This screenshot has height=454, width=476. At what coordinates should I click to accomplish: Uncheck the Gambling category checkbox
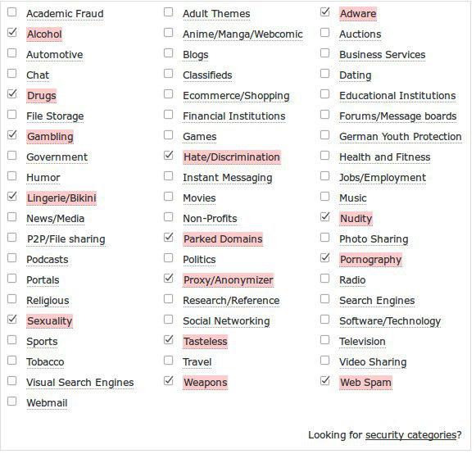11,135
